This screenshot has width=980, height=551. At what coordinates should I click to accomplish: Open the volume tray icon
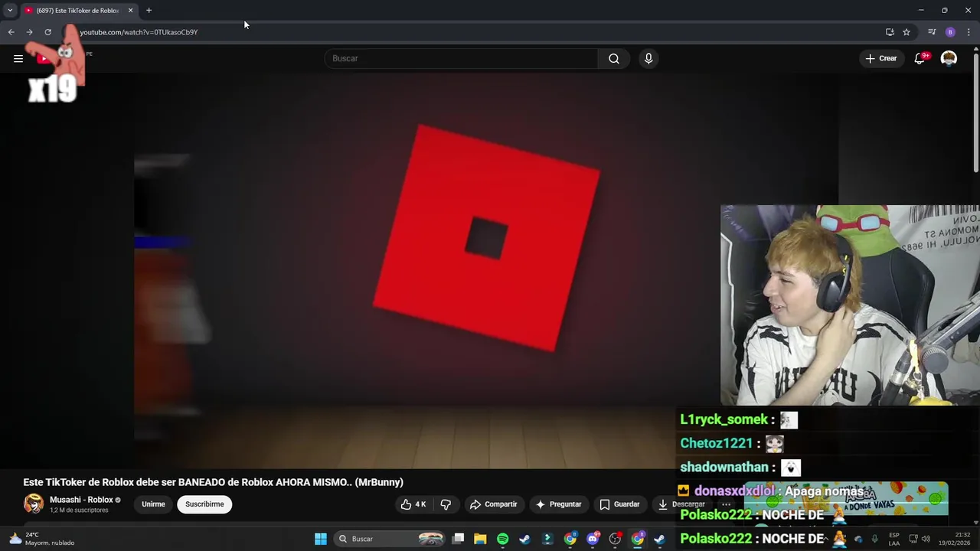pyautogui.click(x=926, y=539)
